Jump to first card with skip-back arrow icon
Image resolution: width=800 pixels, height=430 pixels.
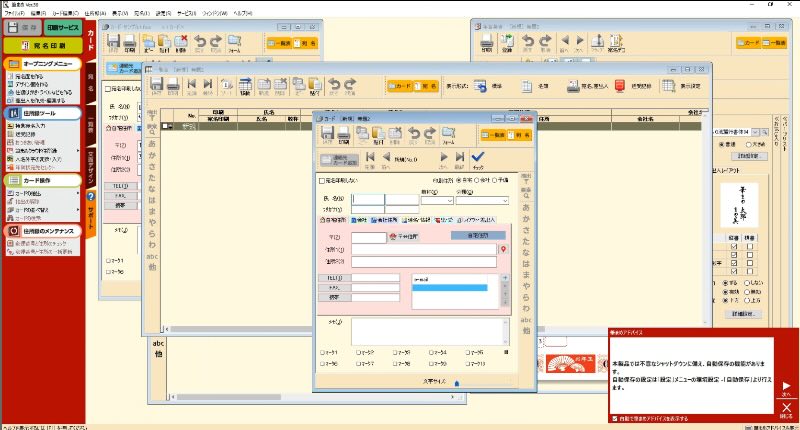(370, 157)
